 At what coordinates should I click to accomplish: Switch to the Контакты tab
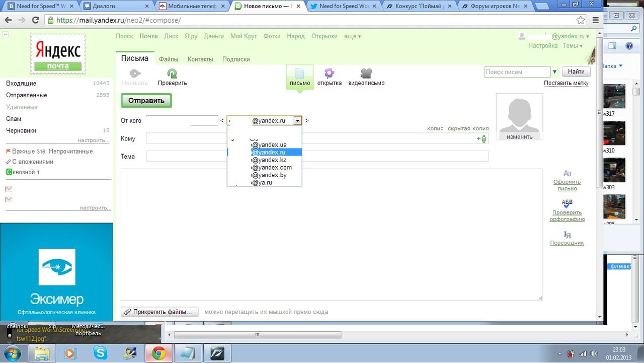tap(200, 59)
